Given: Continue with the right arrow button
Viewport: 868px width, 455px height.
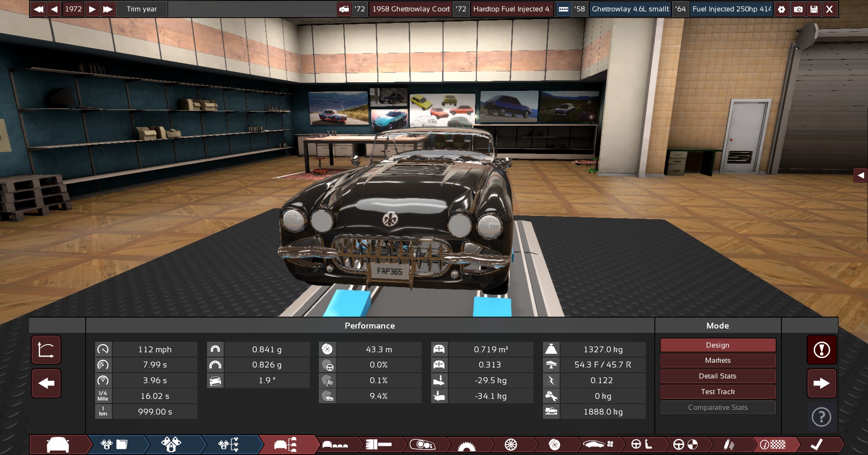Looking at the screenshot, I should pos(821,383).
